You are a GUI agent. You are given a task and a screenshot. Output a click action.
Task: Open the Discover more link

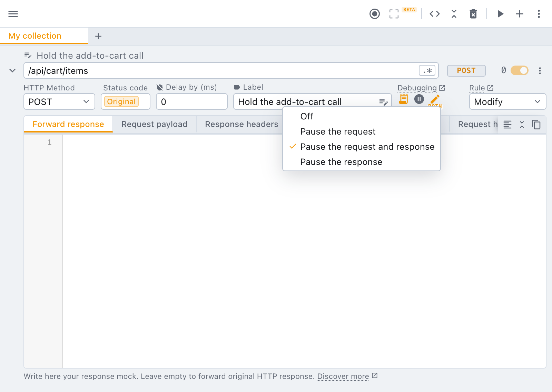pos(343,376)
